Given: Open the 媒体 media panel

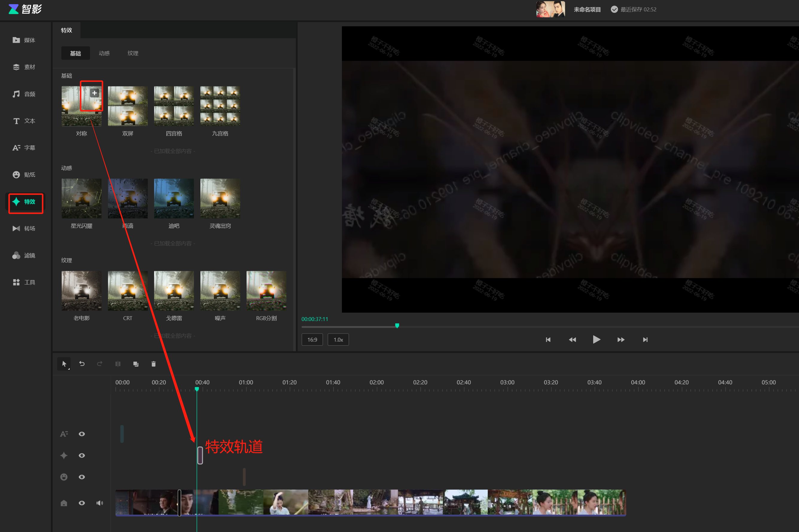Looking at the screenshot, I should click(x=24, y=40).
